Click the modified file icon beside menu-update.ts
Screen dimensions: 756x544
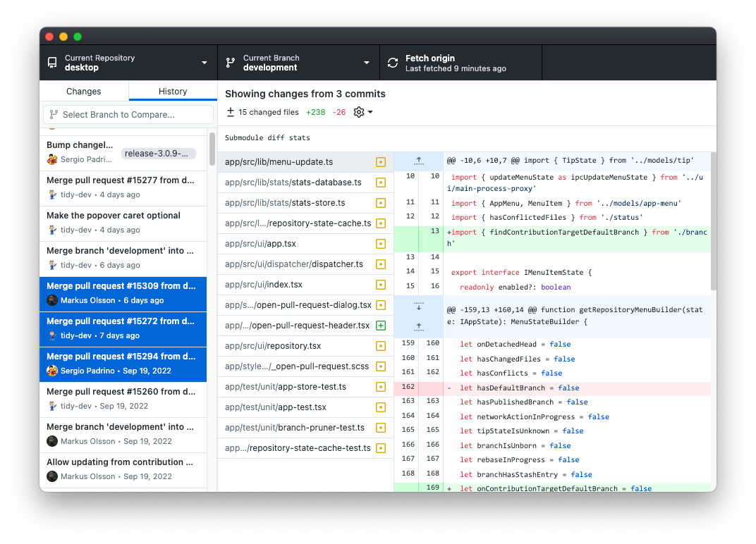(x=381, y=161)
